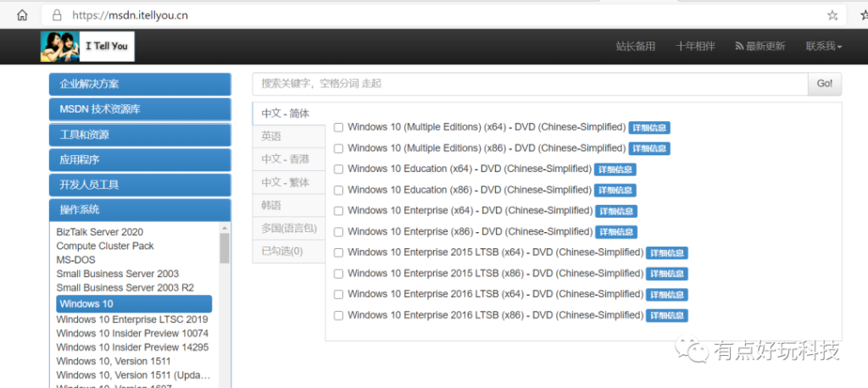Open 详细信息 for Multiple Editions x64
868x388 pixels.
649,128
